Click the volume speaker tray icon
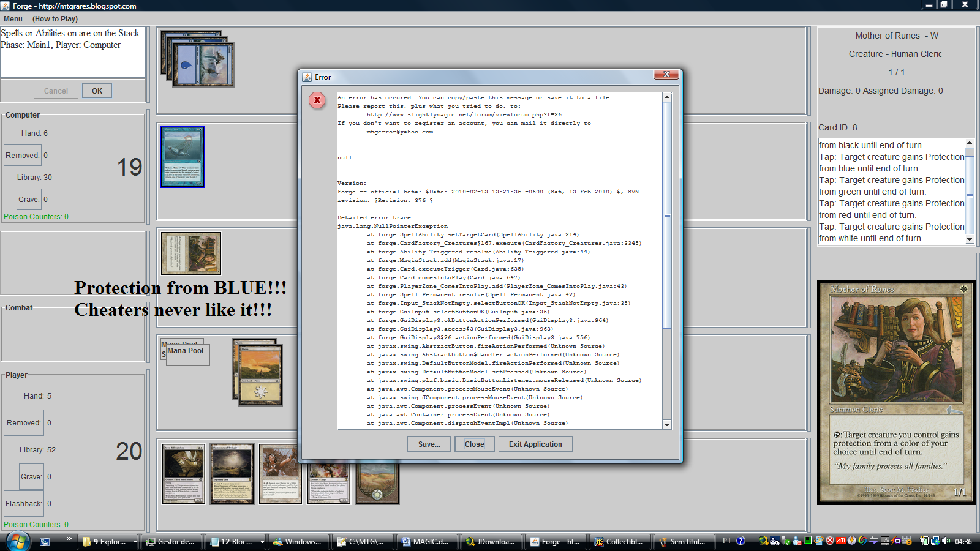The width and height of the screenshot is (980, 551). (x=946, y=541)
